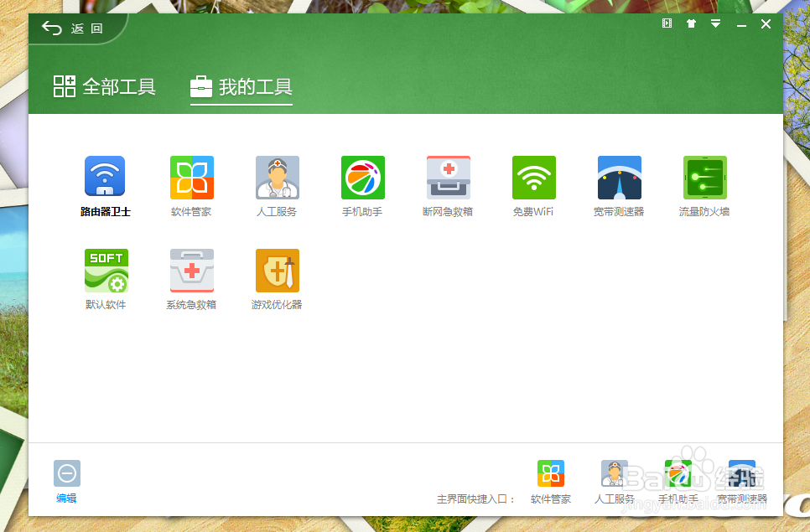Open the 游戏优化器 shield icon
This screenshot has width=810, height=532.
coord(278,271)
